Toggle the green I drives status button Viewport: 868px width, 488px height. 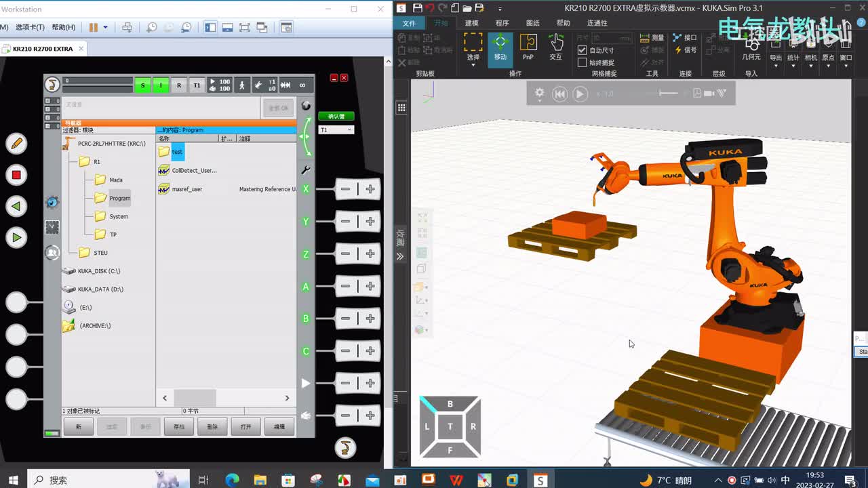pyautogui.click(x=161, y=85)
